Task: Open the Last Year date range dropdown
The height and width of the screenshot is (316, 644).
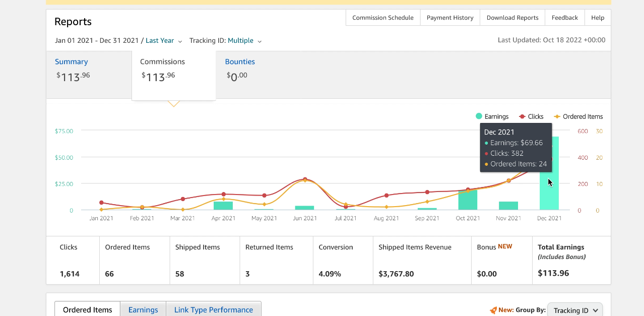Action: click(x=164, y=40)
